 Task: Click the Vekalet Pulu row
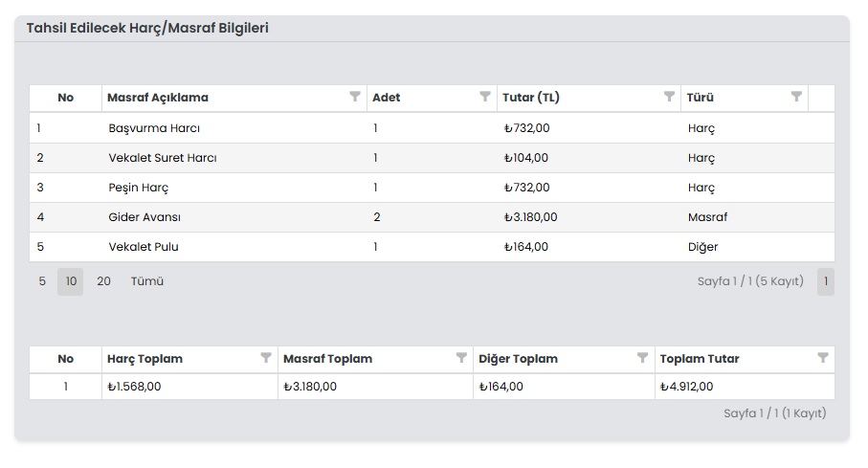pyautogui.click(x=432, y=247)
